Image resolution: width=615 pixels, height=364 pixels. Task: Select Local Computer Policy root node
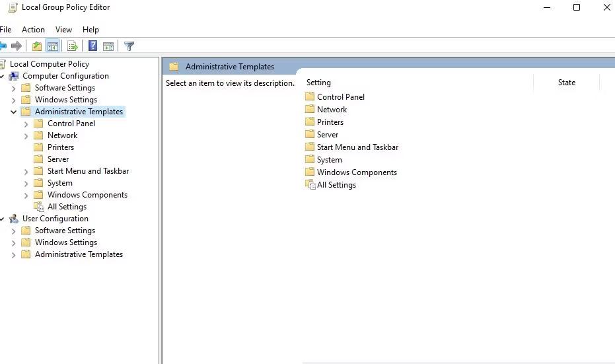click(50, 64)
